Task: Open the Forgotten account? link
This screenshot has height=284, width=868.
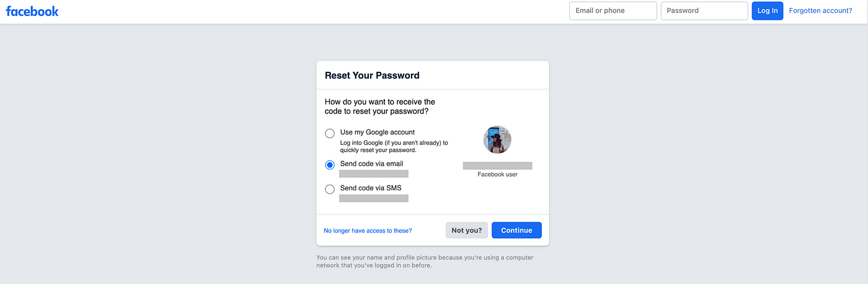Action: 825,11
